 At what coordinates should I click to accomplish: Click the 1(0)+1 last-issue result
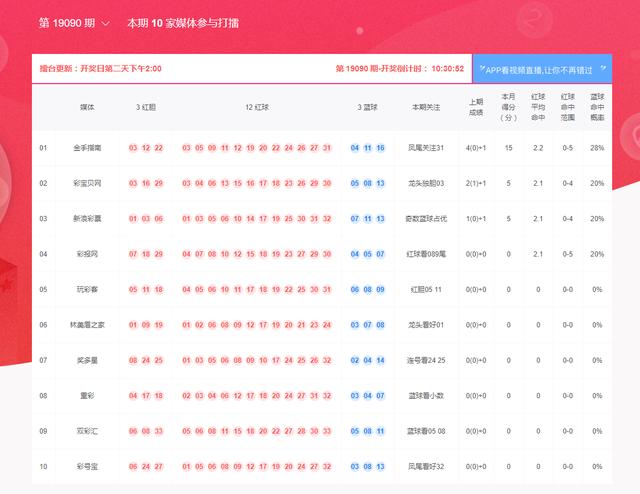pos(476,219)
